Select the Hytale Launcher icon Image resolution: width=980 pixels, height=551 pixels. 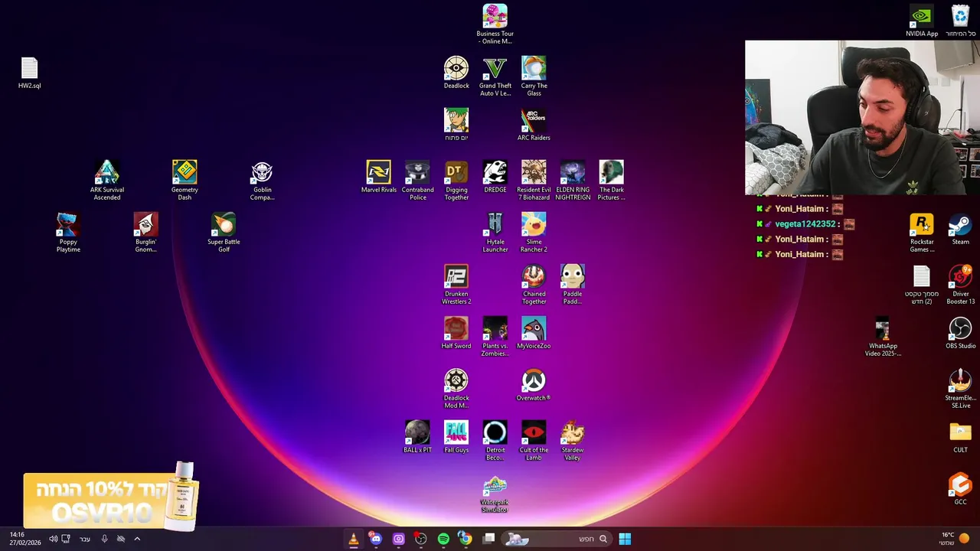click(495, 233)
